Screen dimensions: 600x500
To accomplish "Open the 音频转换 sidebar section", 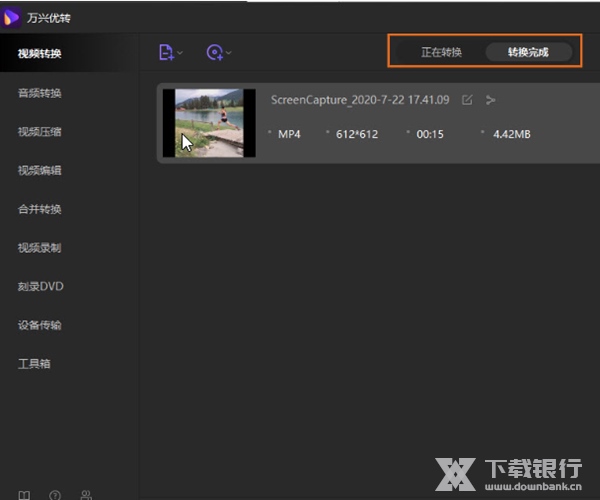I will 39,93.
